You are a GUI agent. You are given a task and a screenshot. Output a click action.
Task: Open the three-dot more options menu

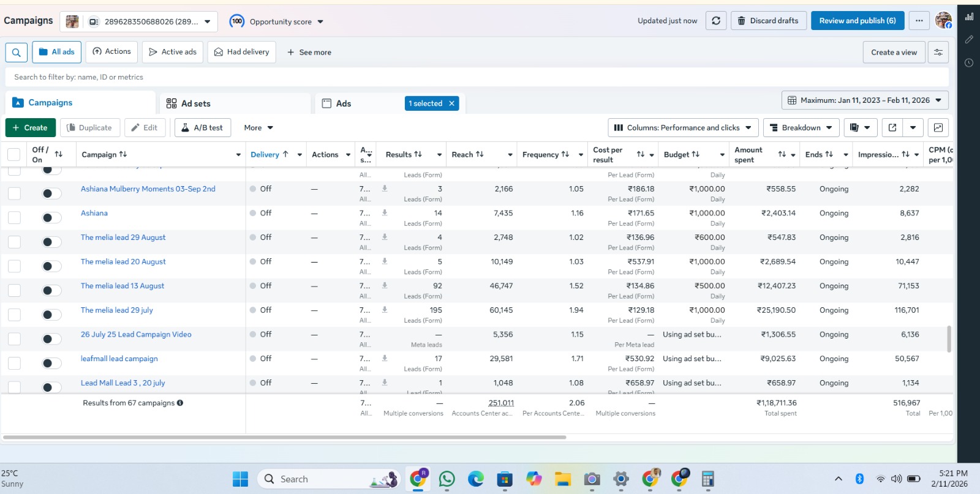tap(919, 21)
